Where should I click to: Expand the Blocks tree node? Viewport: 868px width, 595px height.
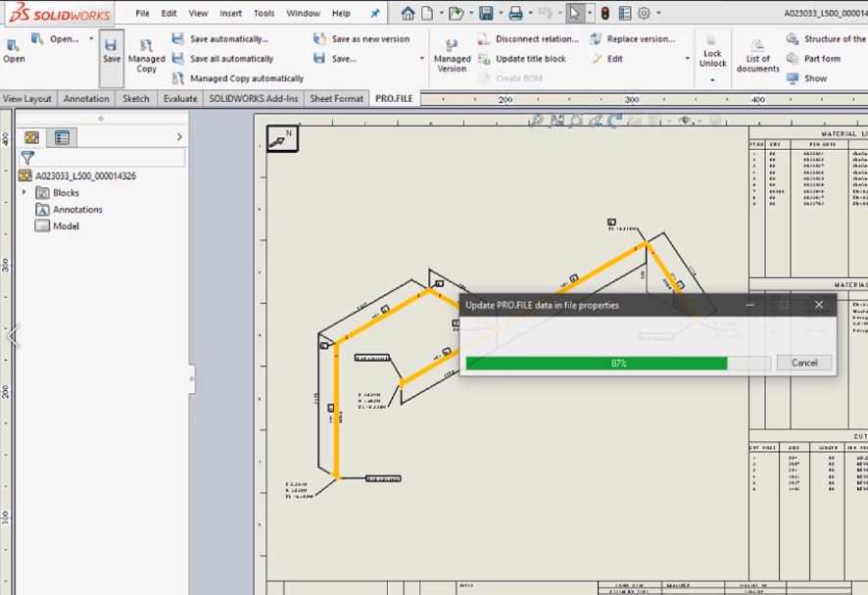point(24,193)
